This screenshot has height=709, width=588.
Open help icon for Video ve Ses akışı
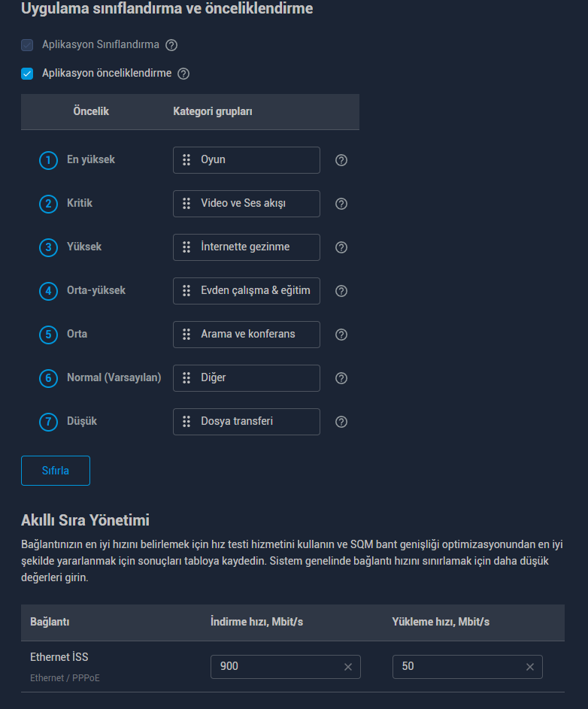tap(341, 204)
